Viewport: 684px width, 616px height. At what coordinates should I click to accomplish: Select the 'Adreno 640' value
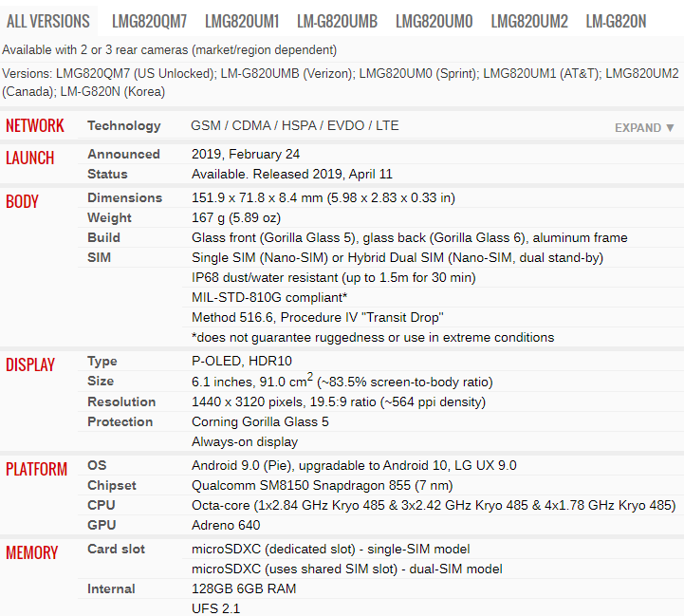pyautogui.click(x=226, y=525)
